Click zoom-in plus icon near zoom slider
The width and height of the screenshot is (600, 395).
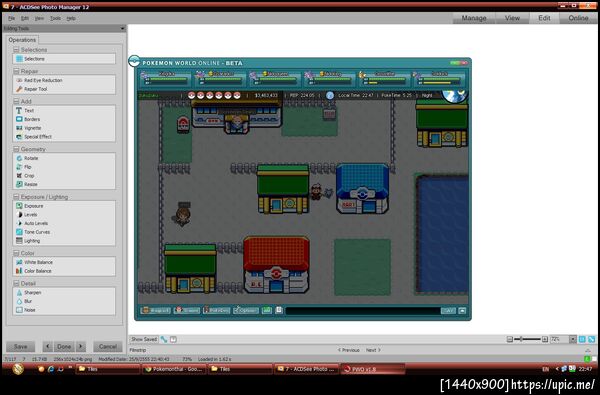tap(545, 340)
